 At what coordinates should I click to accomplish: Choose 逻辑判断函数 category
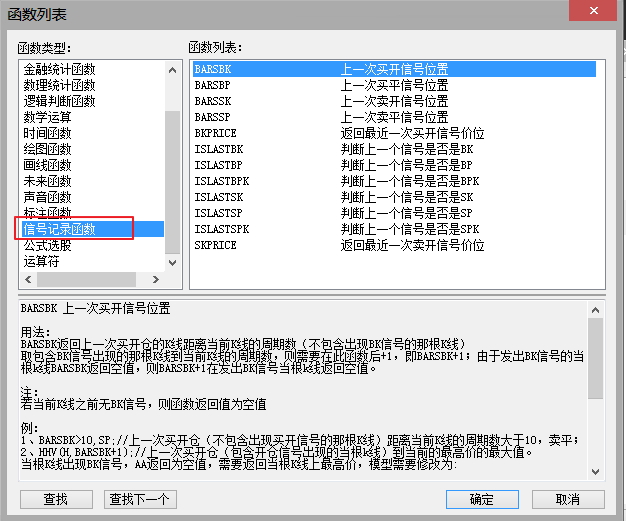[x=60, y=101]
